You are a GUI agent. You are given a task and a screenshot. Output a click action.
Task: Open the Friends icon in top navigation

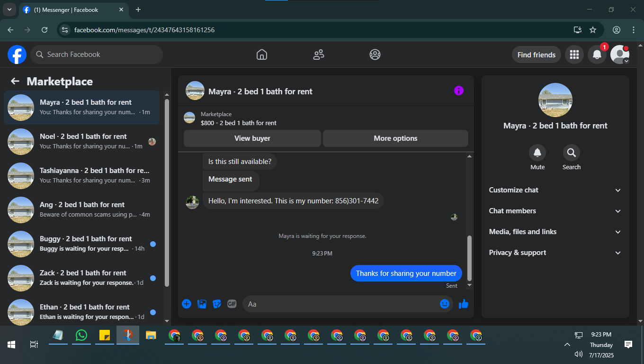[x=319, y=55]
